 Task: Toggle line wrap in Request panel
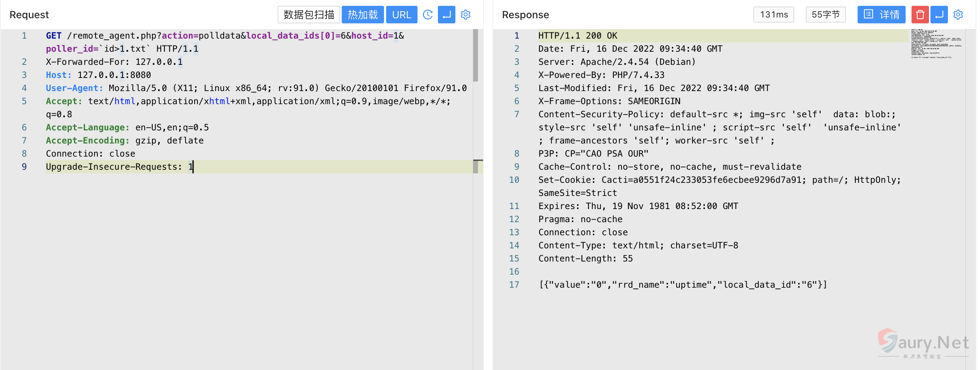(x=446, y=15)
